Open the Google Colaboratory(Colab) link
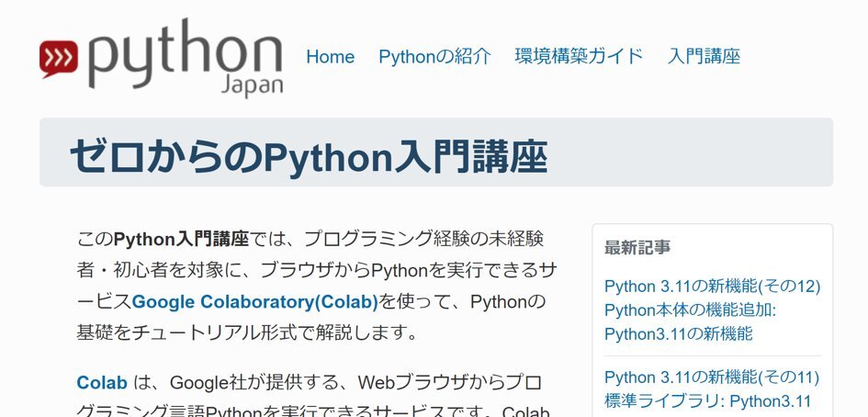The height and width of the screenshot is (417, 868). coord(255,301)
